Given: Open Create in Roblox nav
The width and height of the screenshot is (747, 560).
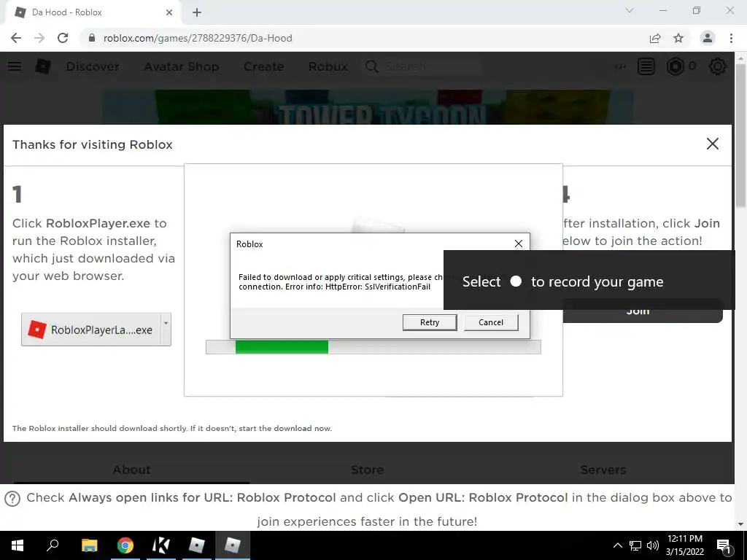Looking at the screenshot, I should [263, 66].
